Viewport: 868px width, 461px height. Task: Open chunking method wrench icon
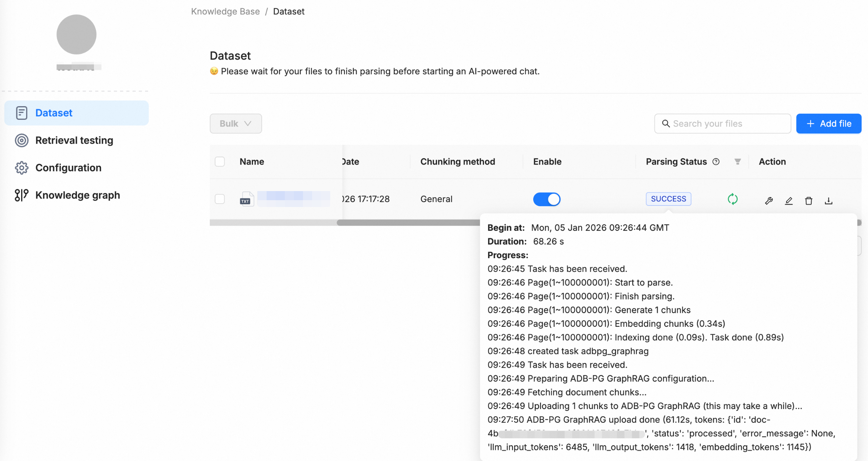(x=768, y=201)
